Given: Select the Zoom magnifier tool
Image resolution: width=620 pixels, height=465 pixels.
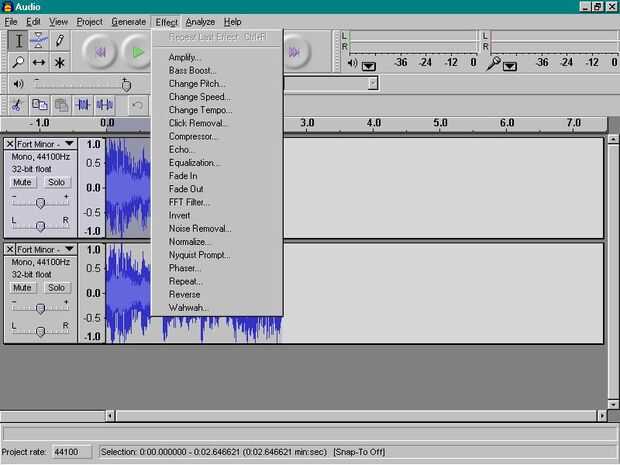Looking at the screenshot, I should point(18,62).
